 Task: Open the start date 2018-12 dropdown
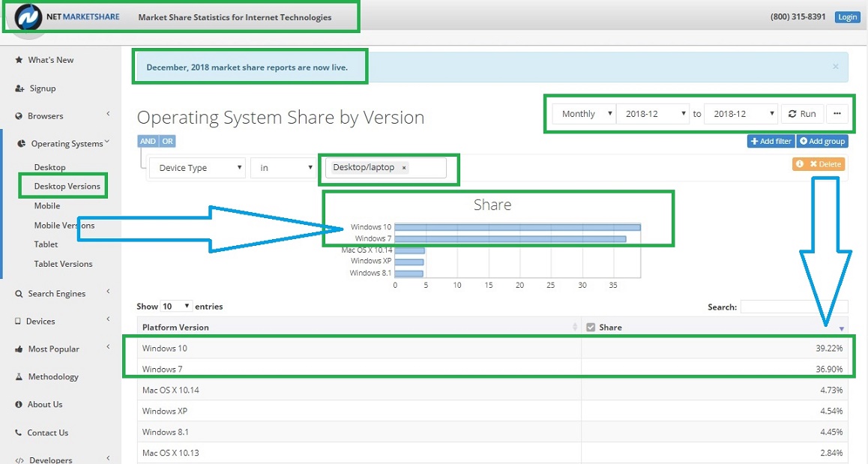[x=653, y=113]
